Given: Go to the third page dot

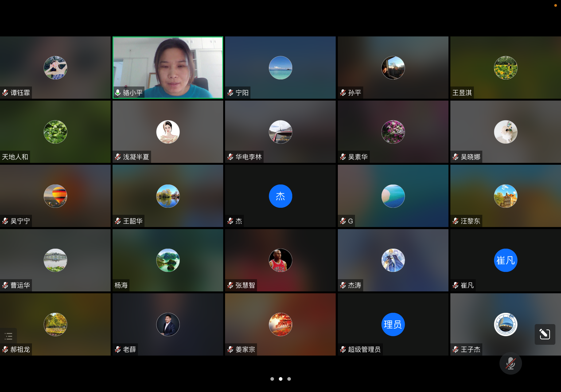Looking at the screenshot, I should (x=289, y=379).
